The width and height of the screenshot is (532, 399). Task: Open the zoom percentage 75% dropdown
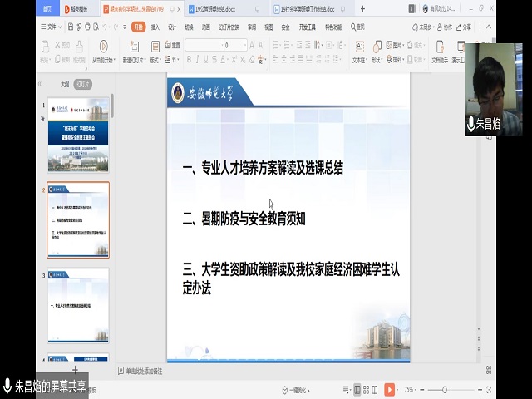(x=411, y=389)
